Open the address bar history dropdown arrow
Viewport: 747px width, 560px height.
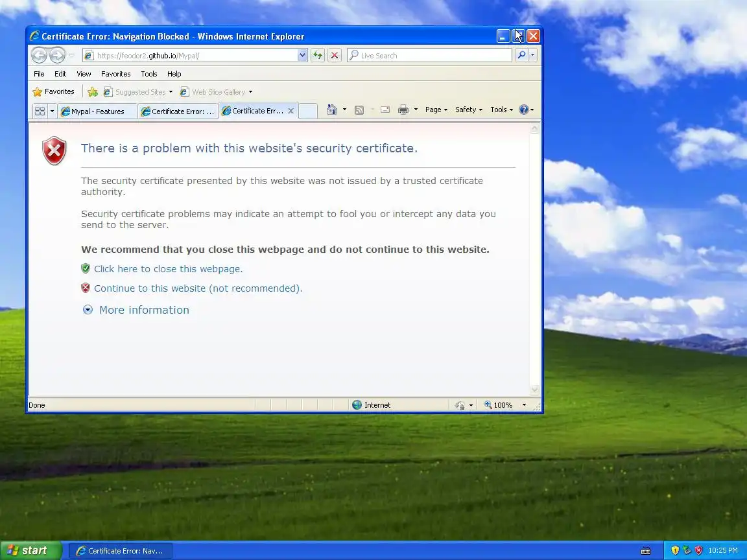302,55
